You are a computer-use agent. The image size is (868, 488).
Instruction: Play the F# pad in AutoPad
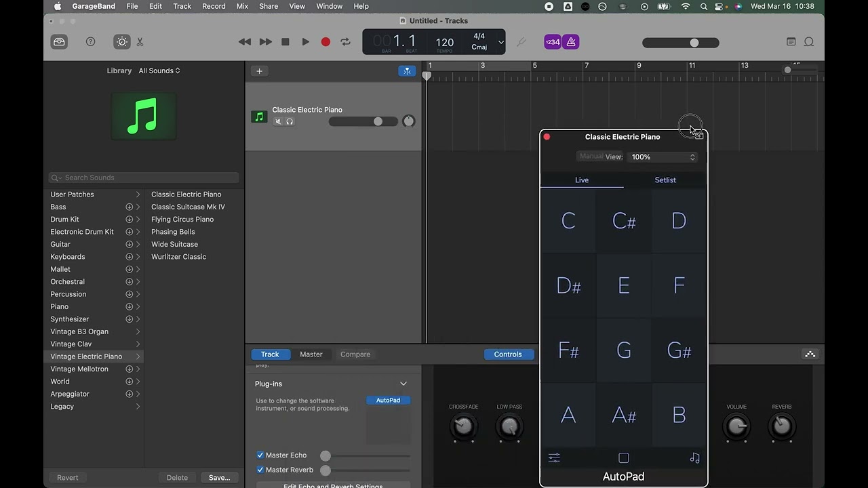pyautogui.click(x=568, y=350)
